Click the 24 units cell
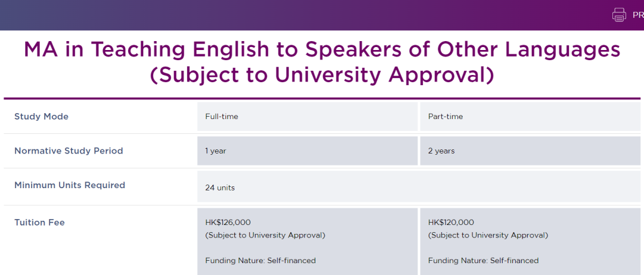This screenshot has height=275, width=644. tap(220, 188)
